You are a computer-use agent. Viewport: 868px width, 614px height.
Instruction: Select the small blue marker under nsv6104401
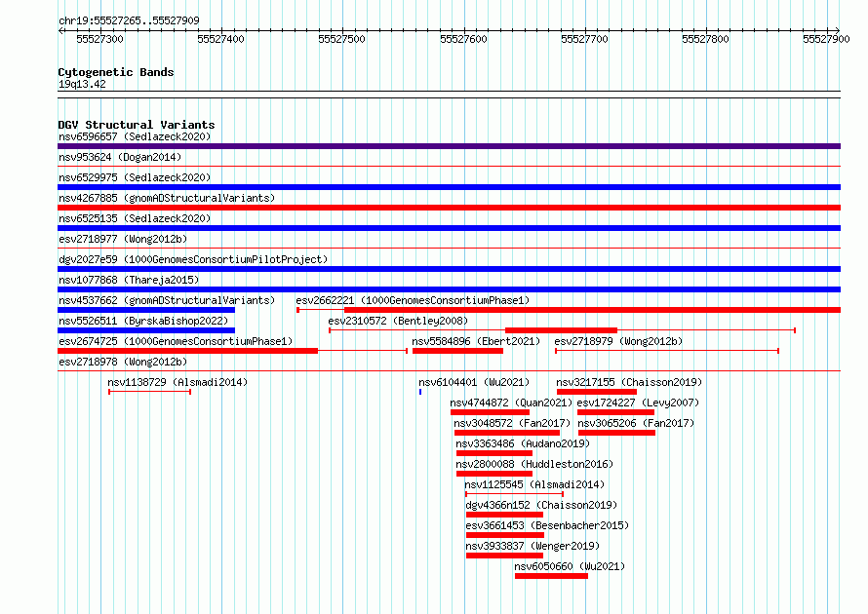tap(420, 392)
